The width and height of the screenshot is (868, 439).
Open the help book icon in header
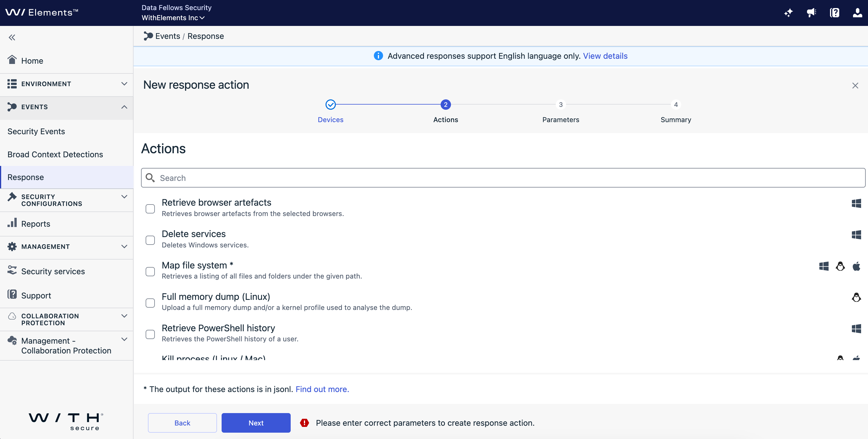(834, 13)
